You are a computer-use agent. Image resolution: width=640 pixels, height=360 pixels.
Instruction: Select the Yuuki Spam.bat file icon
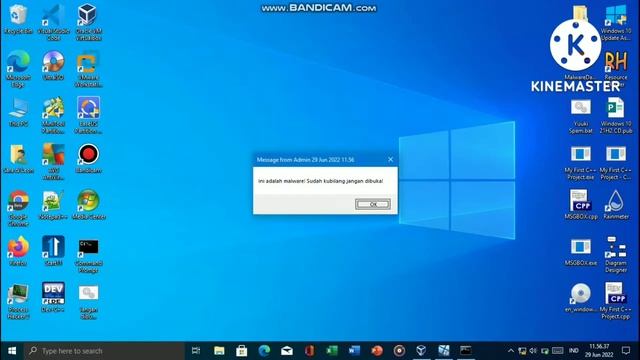pos(581,116)
